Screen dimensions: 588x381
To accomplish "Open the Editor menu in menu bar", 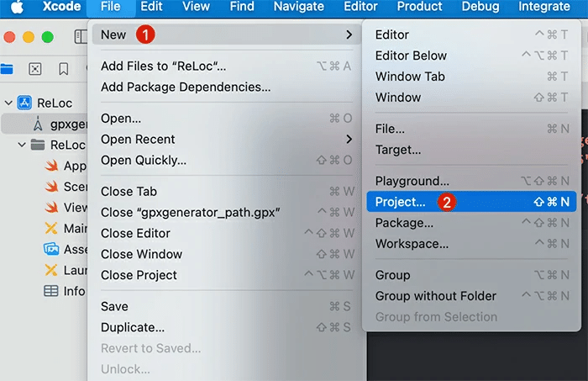I will (360, 7).
